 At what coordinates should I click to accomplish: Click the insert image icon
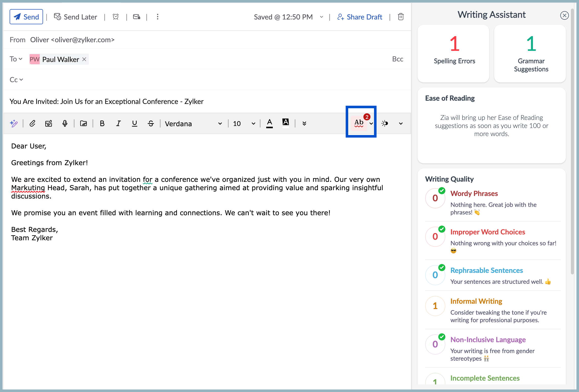[x=84, y=123]
